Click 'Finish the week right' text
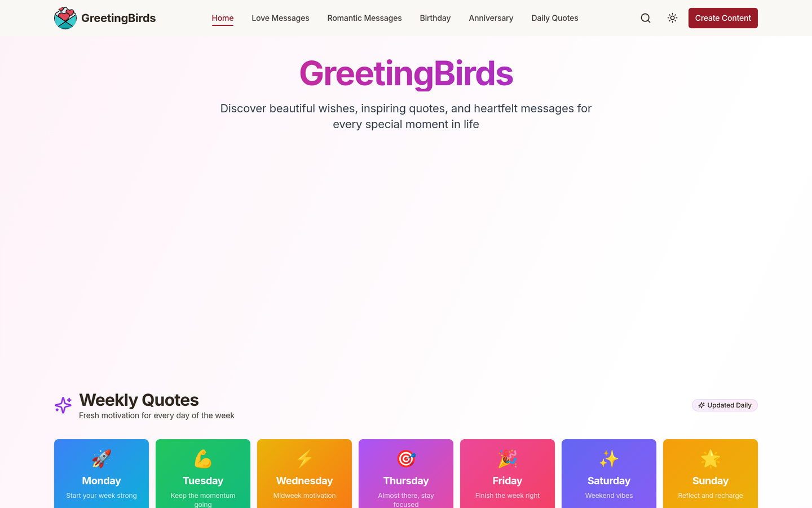 point(507,496)
